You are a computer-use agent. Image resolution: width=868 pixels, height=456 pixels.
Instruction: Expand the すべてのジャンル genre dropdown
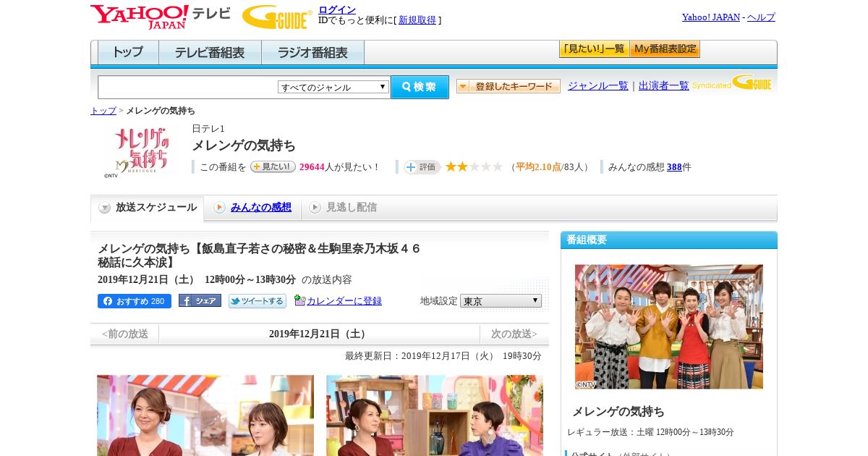click(333, 87)
